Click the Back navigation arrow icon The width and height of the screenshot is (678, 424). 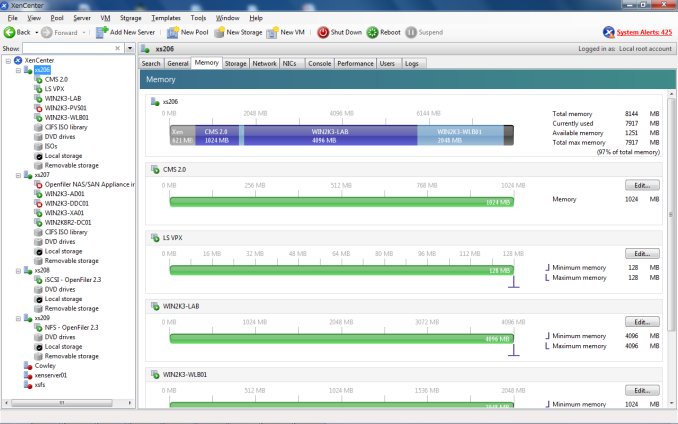point(9,32)
